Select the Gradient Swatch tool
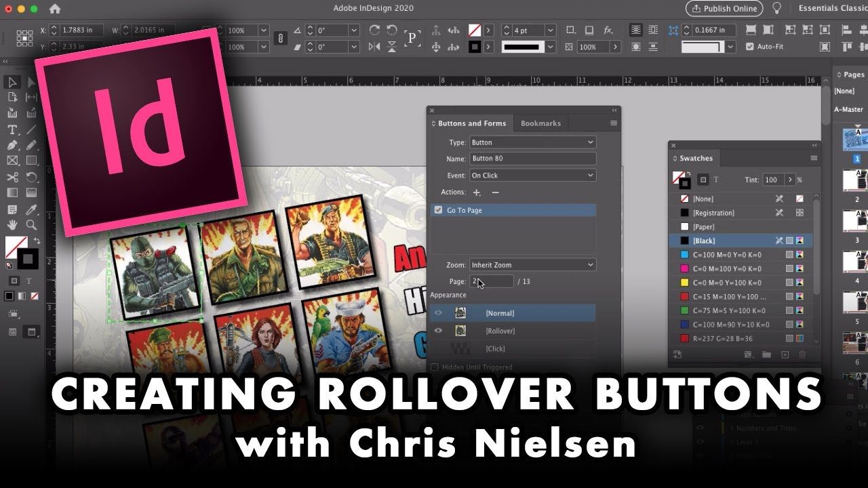This screenshot has height=488, width=868. click(12, 192)
